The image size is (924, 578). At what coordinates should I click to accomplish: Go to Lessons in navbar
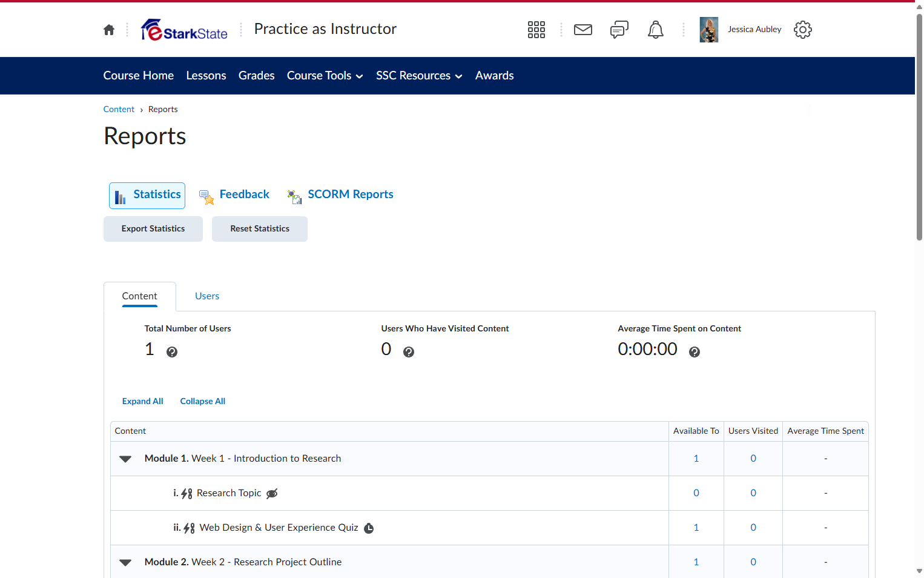tap(206, 76)
